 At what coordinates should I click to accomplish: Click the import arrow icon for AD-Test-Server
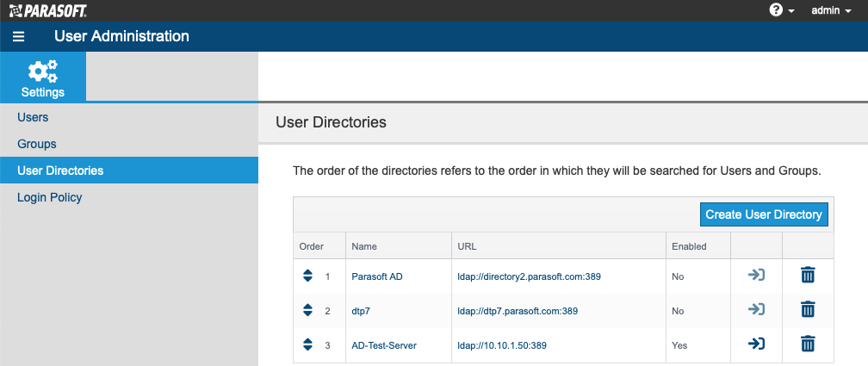756,344
